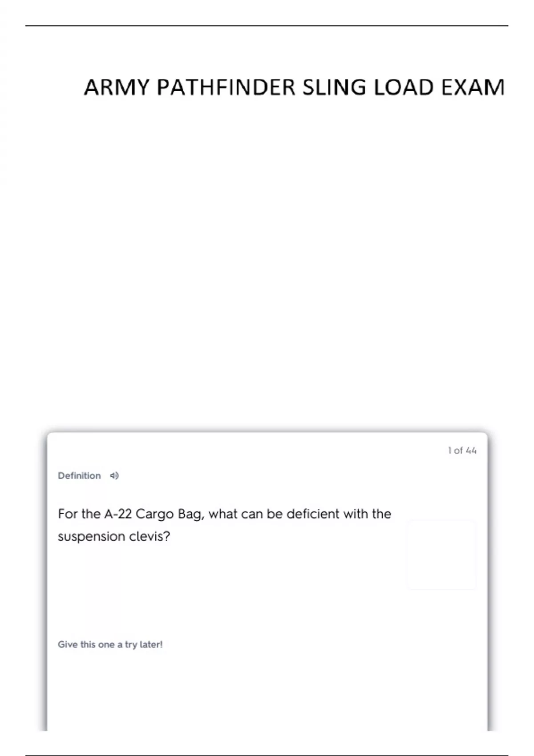Play the definition audio speaker icon

pyautogui.click(x=114, y=476)
